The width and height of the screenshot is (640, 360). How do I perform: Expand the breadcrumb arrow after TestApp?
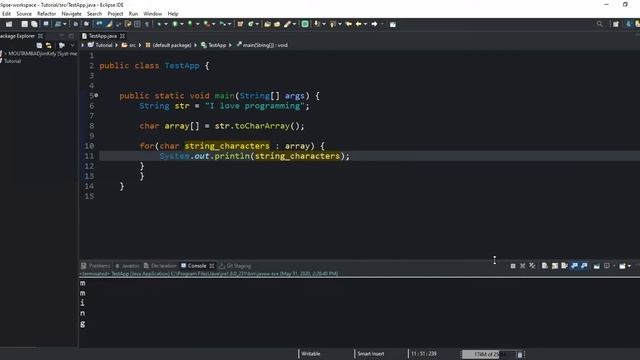click(230, 45)
